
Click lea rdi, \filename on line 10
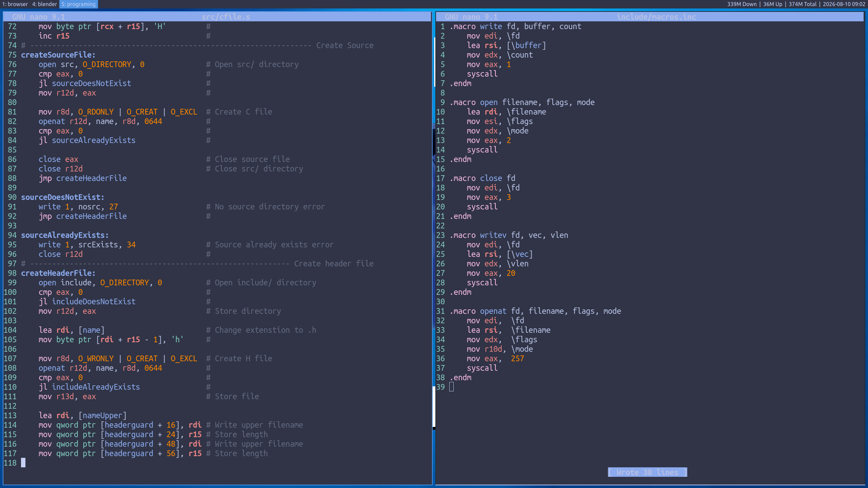(x=506, y=112)
